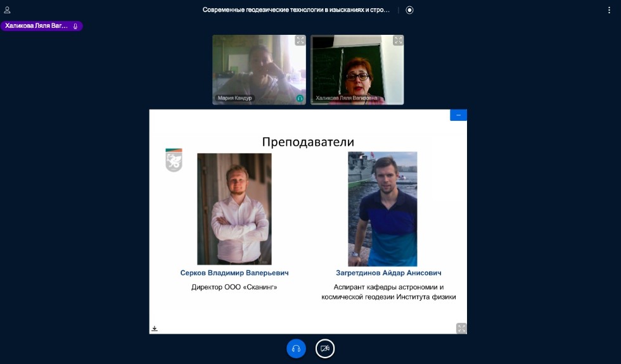The image size is (621, 364).
Task: Make the presentation fullscreen
Action: click(461, 327)
